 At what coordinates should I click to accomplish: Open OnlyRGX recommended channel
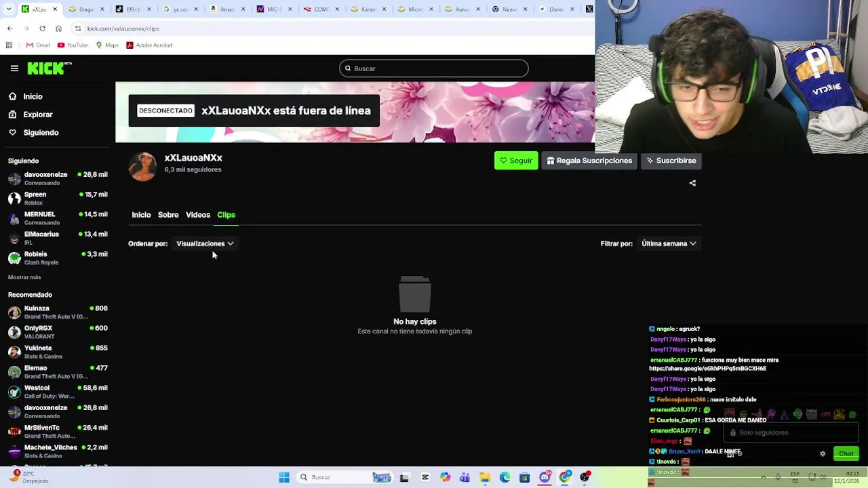coord(58,331)
